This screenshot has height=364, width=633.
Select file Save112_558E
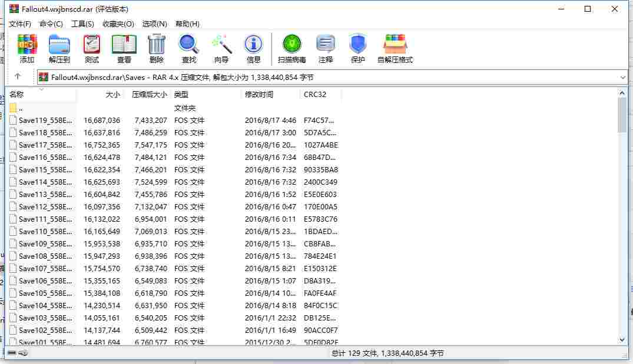click(x=45, y=207)
